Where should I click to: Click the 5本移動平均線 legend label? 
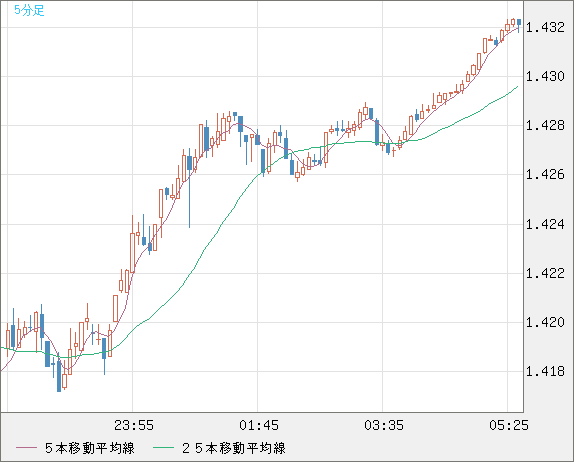point(90,448)
